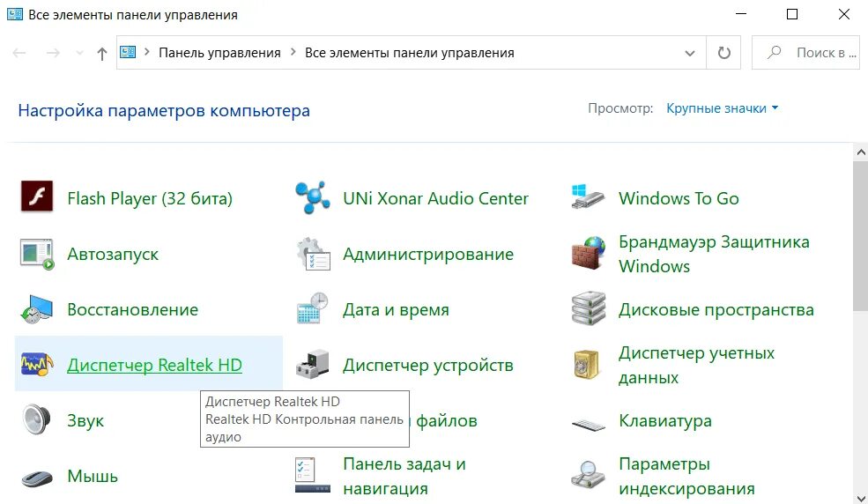Image resolution: width=868 pixels, height=504 pixels.
Task: Open the Диспетчер Realtek HD link
Action: click(x=154, y=365)
